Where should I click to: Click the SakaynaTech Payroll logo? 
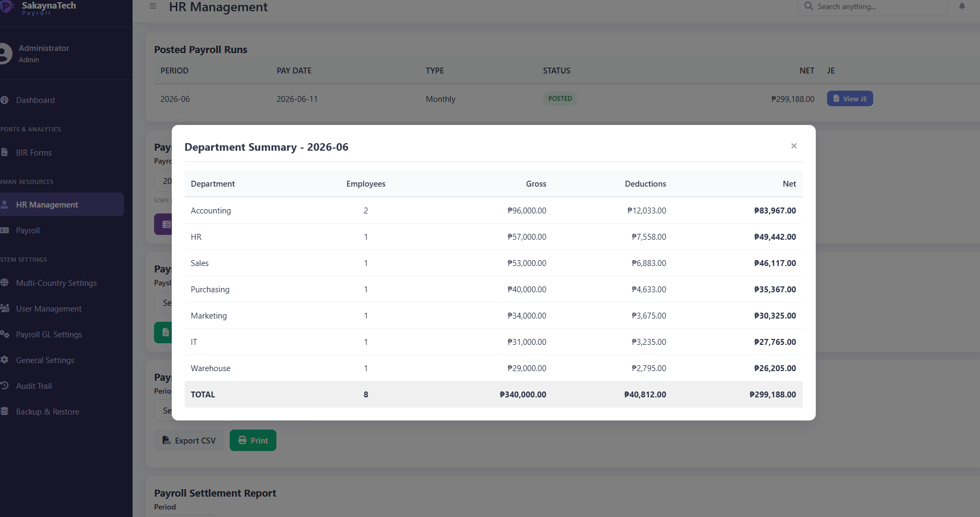[39, 8]
